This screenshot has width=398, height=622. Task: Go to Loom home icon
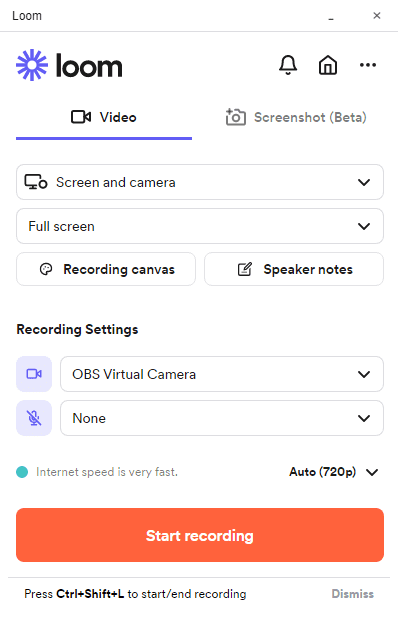(328, 65)
